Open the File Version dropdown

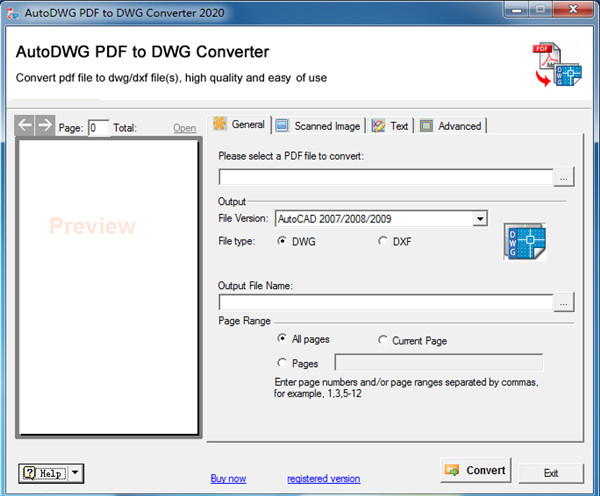coord(479,219)
